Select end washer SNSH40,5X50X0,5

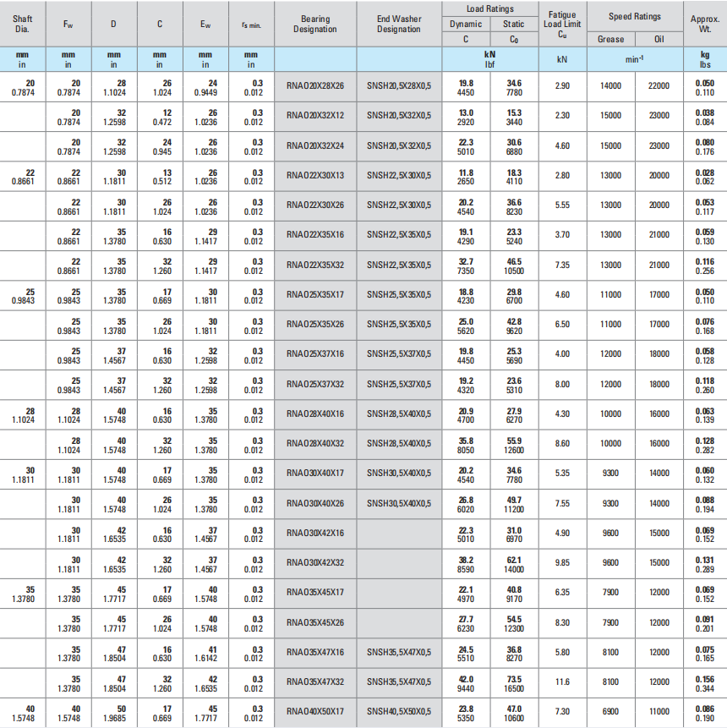pyautogui.click(x=398, y=711)
